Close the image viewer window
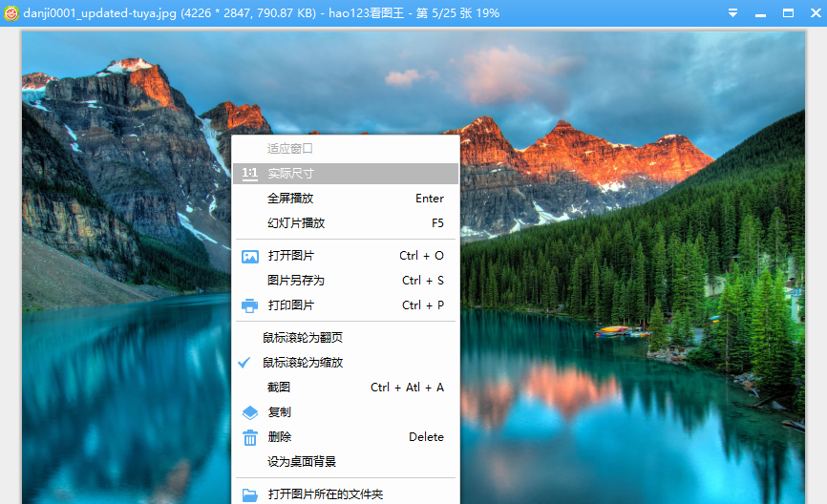The width and height of the screenshot is (827, 504). [816, 13]
